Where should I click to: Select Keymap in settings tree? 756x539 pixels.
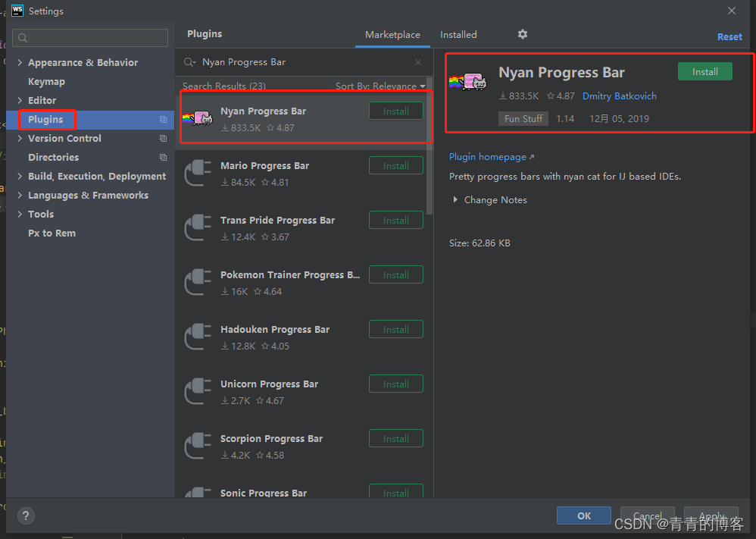tap(46, 82)
